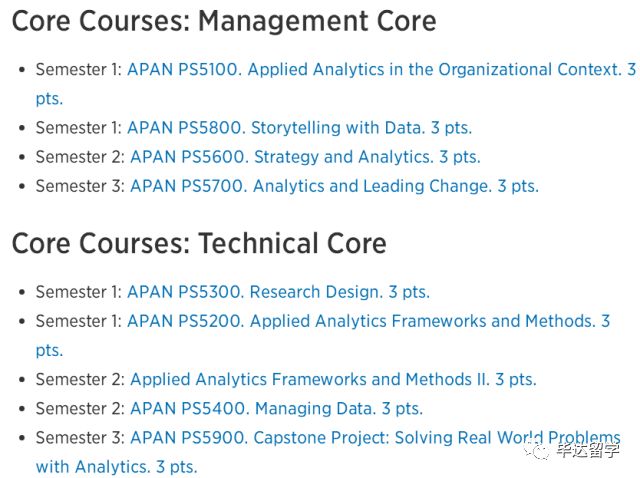The height and width of the screenshot is (478, 640).
Task: Click 'with Analytics. 3 pts.' continuation line
Action: (116, 467)
